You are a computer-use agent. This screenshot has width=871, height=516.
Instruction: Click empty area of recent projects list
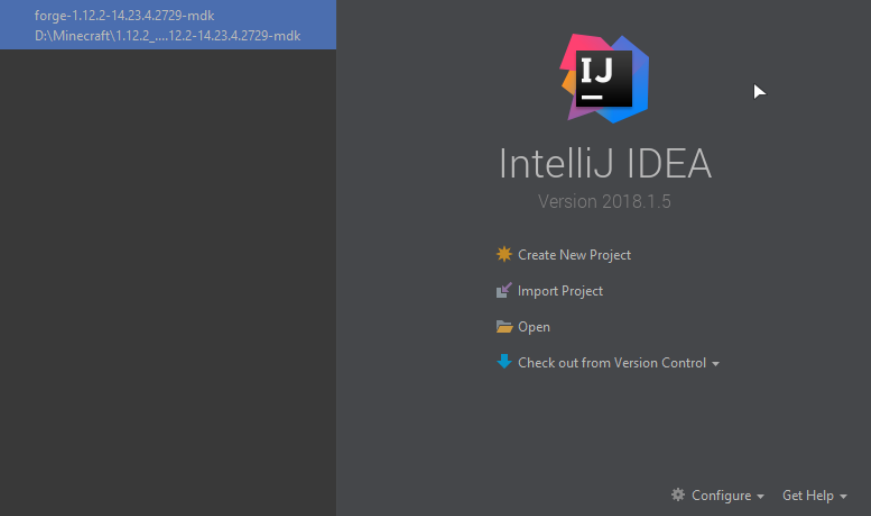tap(167, 280)
